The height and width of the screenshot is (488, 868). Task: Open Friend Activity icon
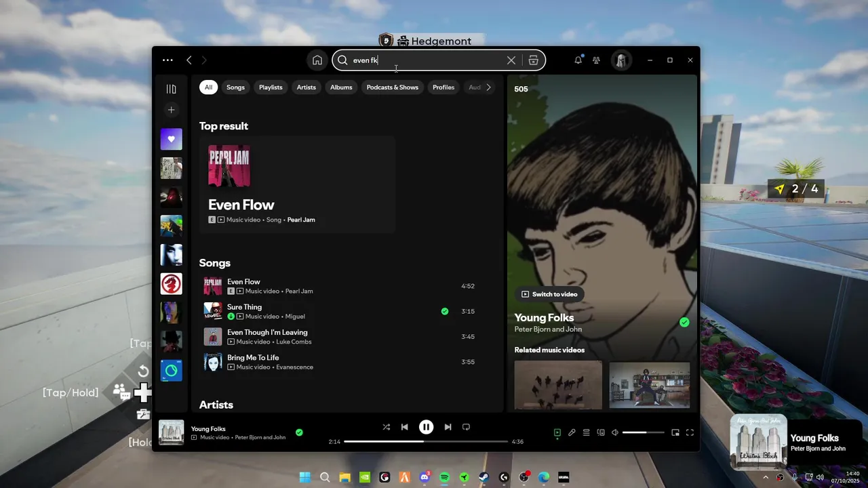coord(596,60)
